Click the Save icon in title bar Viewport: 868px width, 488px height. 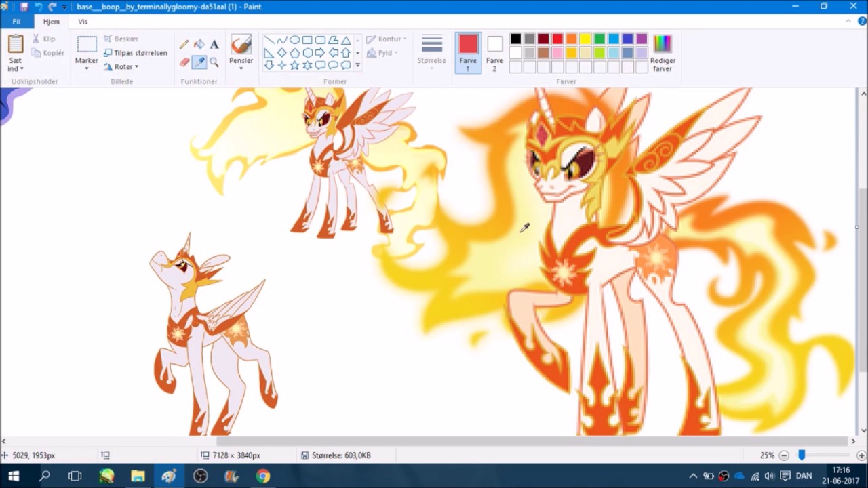pos(24,7)
